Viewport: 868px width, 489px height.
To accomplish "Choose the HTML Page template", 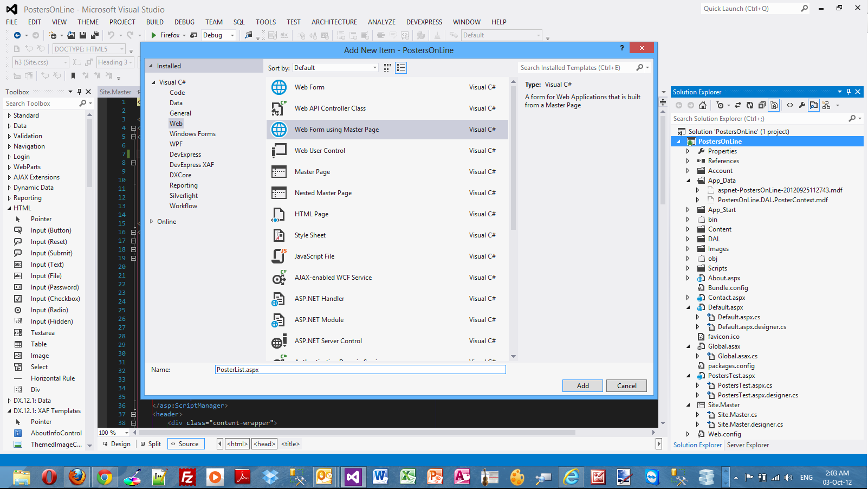I will click(387, 214).
